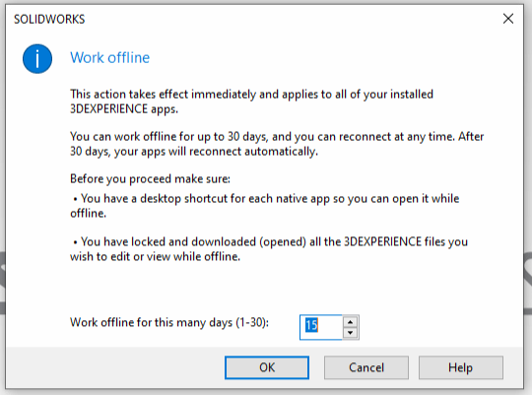Click inside the offline days number field

pos(321,327)
